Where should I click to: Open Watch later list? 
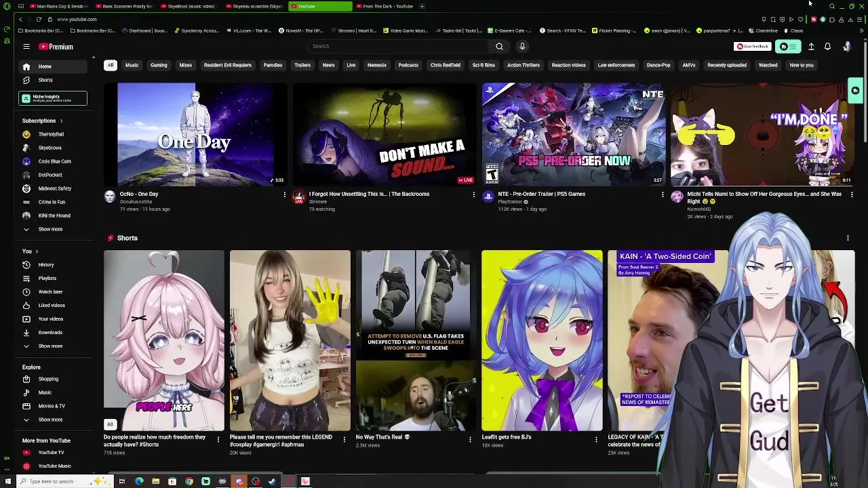[53, 291]
